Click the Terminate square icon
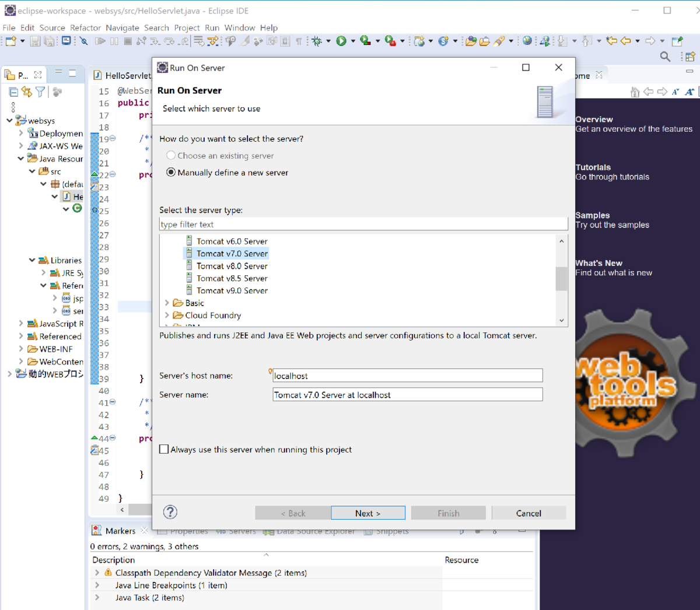The image size is (700, 610). (127, 41)
